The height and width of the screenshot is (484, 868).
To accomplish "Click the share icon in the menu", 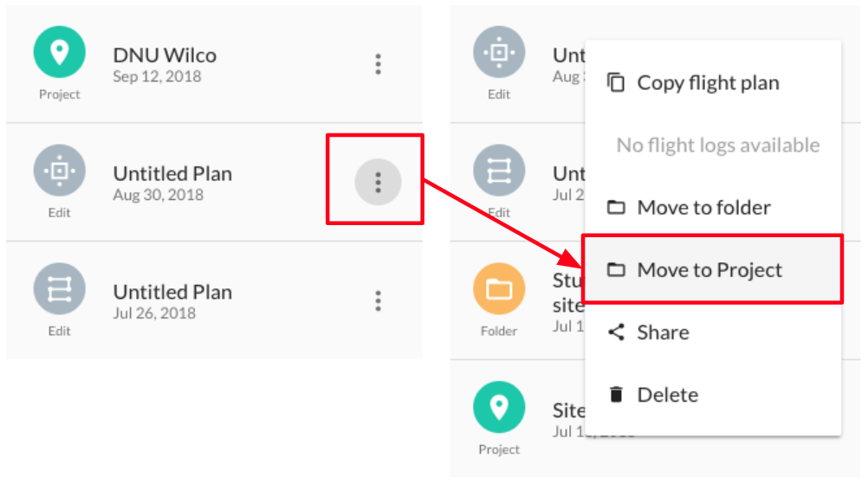I will 616,332.
